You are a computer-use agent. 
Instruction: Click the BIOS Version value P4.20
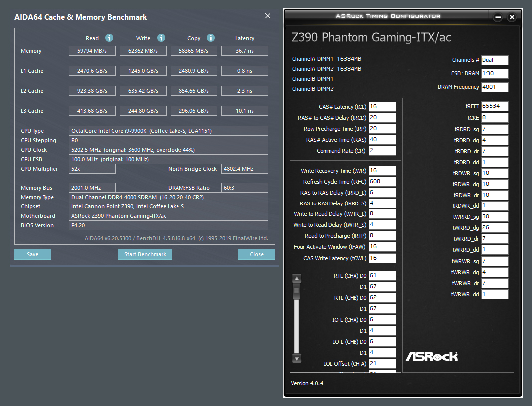(x=169, y=225)
